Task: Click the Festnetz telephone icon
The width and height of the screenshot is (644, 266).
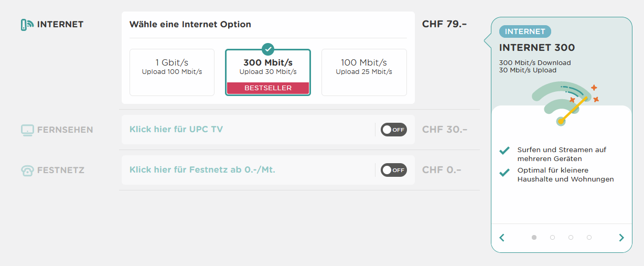Action: [x=27, y=171]
